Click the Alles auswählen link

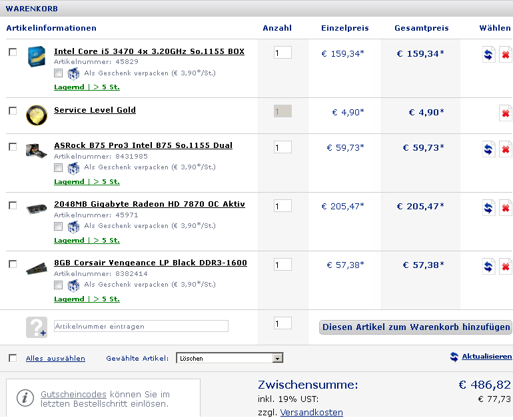click(55, 359)
